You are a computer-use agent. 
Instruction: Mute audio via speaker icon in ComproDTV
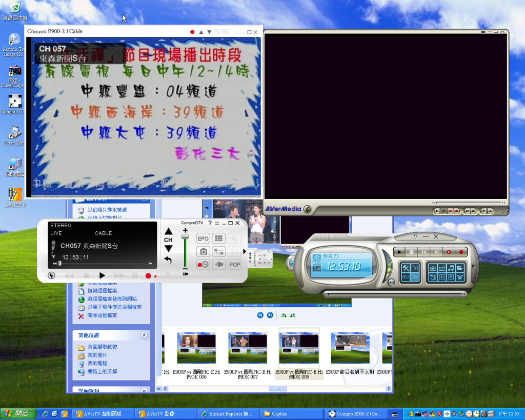pyautogui.click(x=185, y=274)
